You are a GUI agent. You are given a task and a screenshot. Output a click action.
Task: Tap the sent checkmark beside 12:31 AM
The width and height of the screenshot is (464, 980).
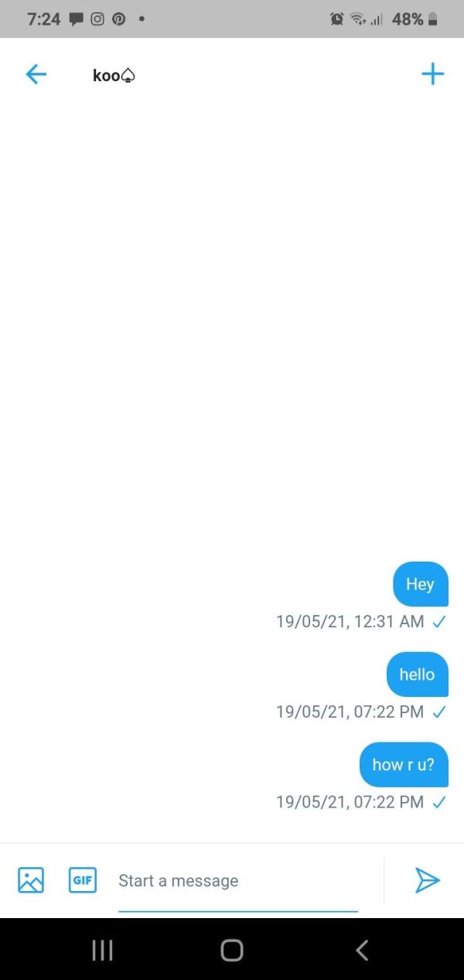pos(438,621)
